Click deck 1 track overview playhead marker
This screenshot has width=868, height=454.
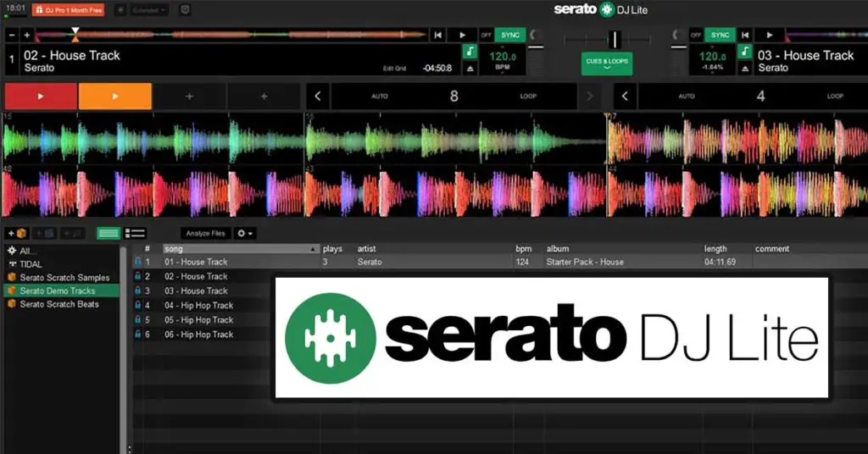tap(75, 34)
